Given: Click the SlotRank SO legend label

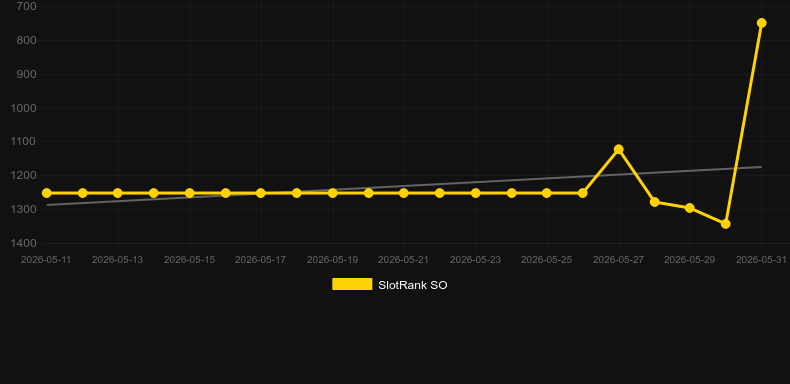Looking at the screenshot, I should [413, 285].
